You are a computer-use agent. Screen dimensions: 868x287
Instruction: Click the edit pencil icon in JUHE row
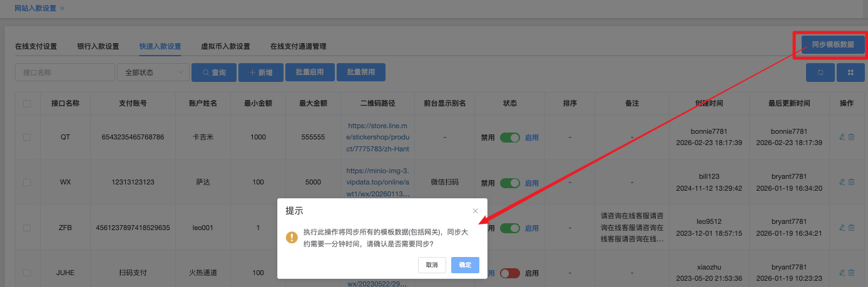842,273
